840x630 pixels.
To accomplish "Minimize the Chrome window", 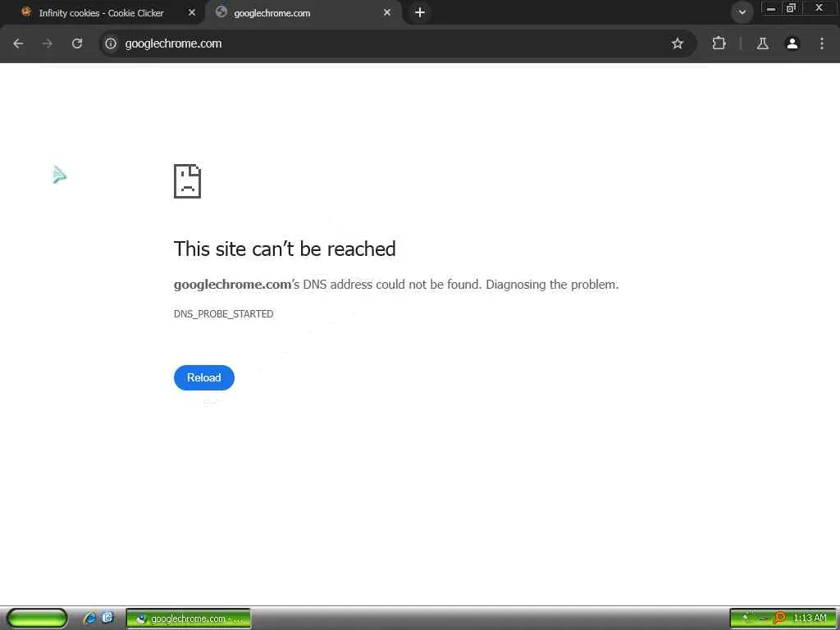I will 770,8.
